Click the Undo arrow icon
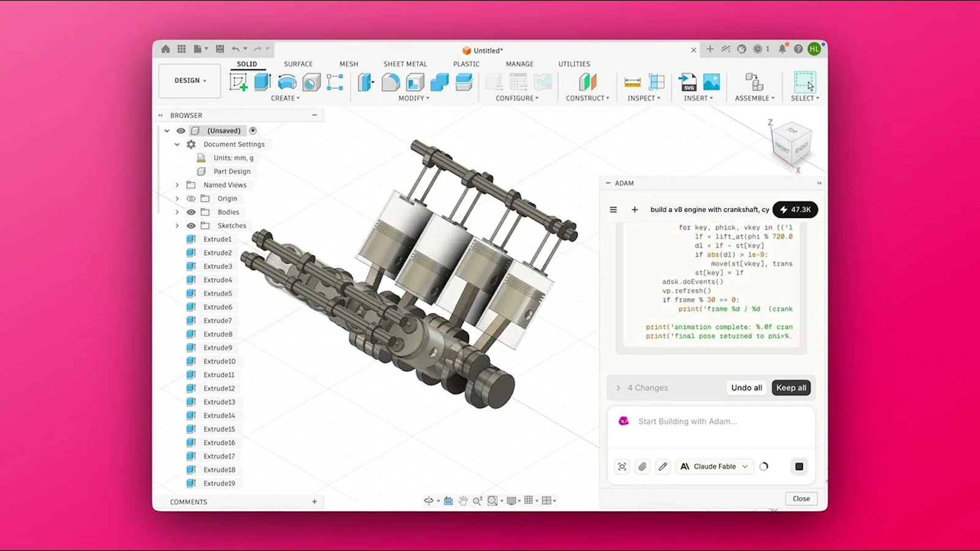 tap(236, 49)
